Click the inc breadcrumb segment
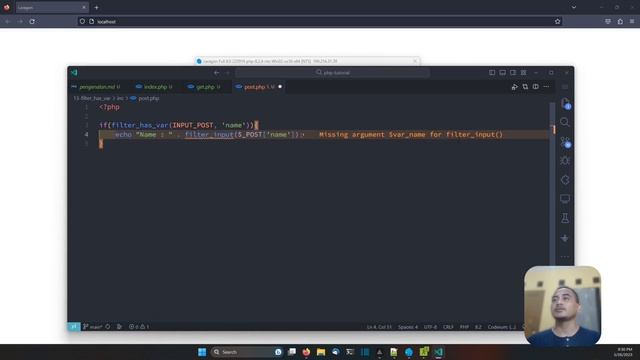 click(x=120, y=98)
